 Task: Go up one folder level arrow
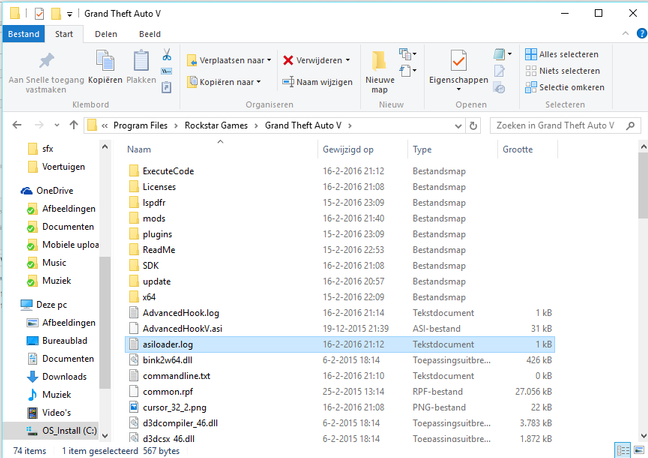click(x=74, y=125)
